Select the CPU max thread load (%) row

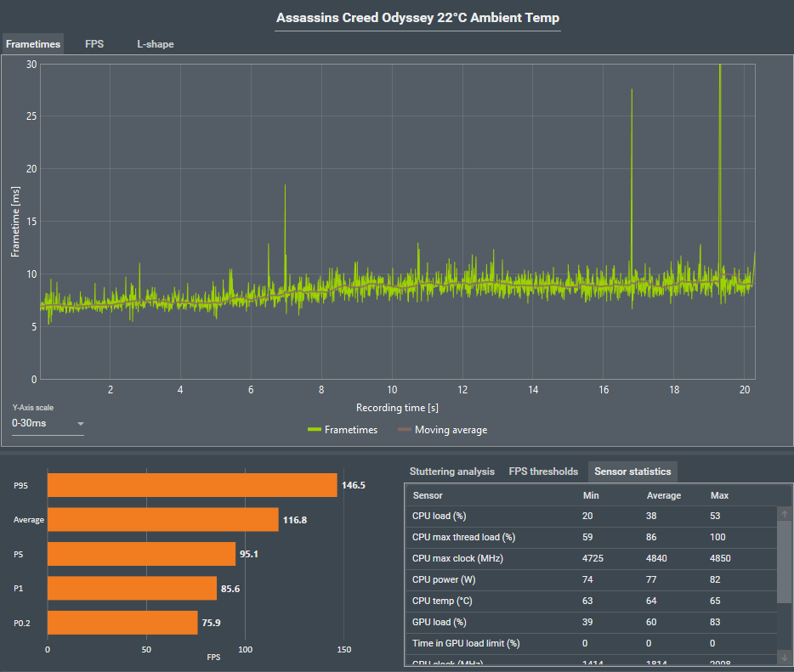click(x=592, y=538)
